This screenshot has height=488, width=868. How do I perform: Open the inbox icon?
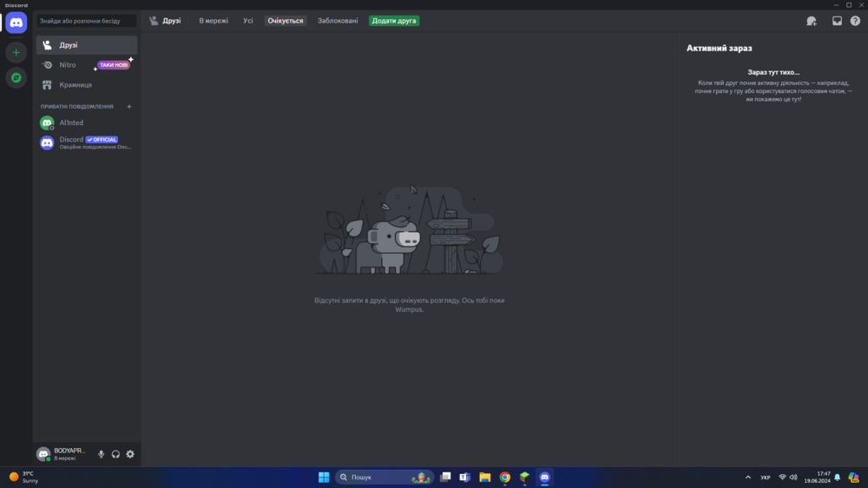tap(837, 21)
